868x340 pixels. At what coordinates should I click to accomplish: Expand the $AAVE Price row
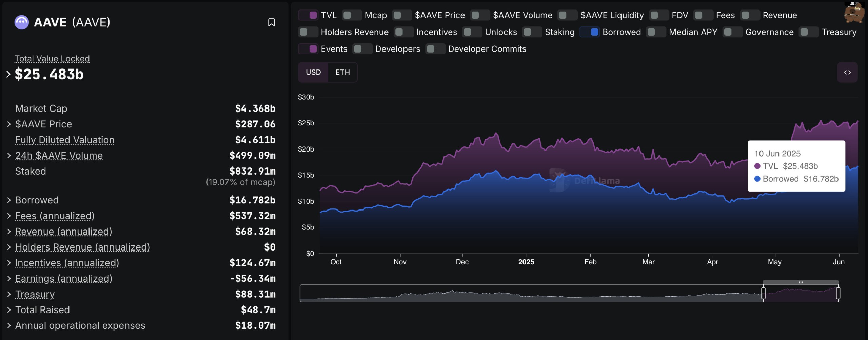pyautogui.click(x=9, y=124)
